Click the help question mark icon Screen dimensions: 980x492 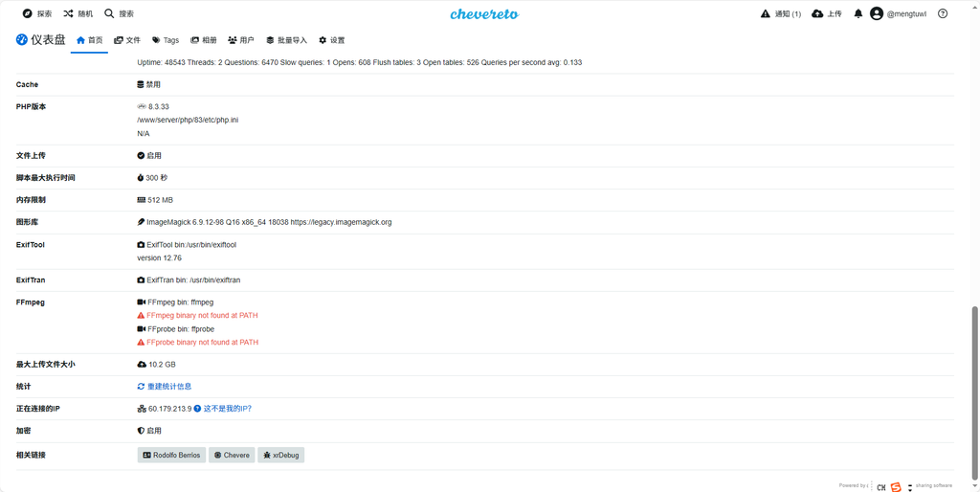pos(943,13)
